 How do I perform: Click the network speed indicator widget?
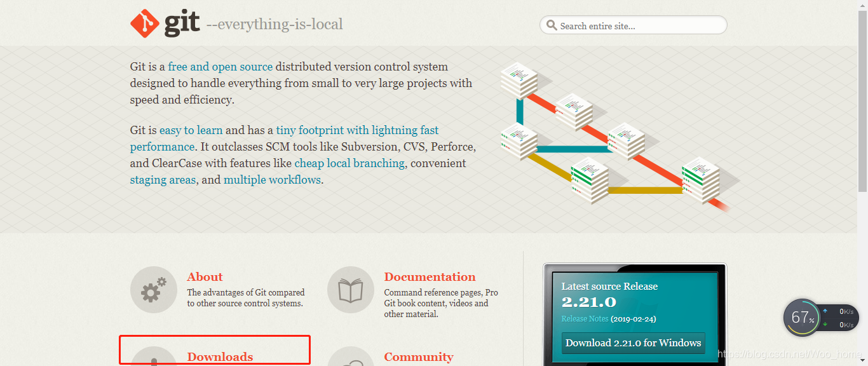click(x=839, y=318)
